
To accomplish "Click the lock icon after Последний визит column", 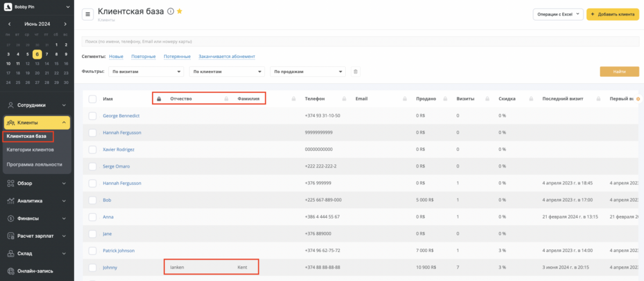I will pyautogui.click(x=599, y=99).
